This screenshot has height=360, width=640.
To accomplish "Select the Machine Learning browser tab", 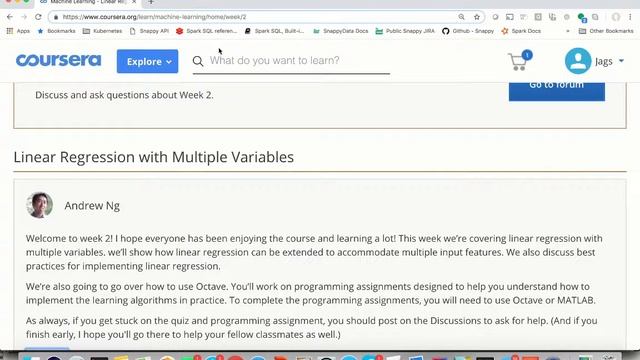I will (88, 2).
